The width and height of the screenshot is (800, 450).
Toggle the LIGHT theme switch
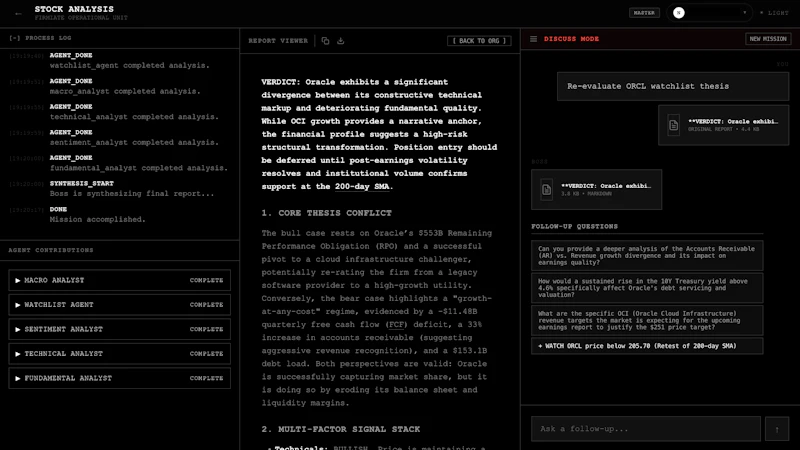(774, 13)
